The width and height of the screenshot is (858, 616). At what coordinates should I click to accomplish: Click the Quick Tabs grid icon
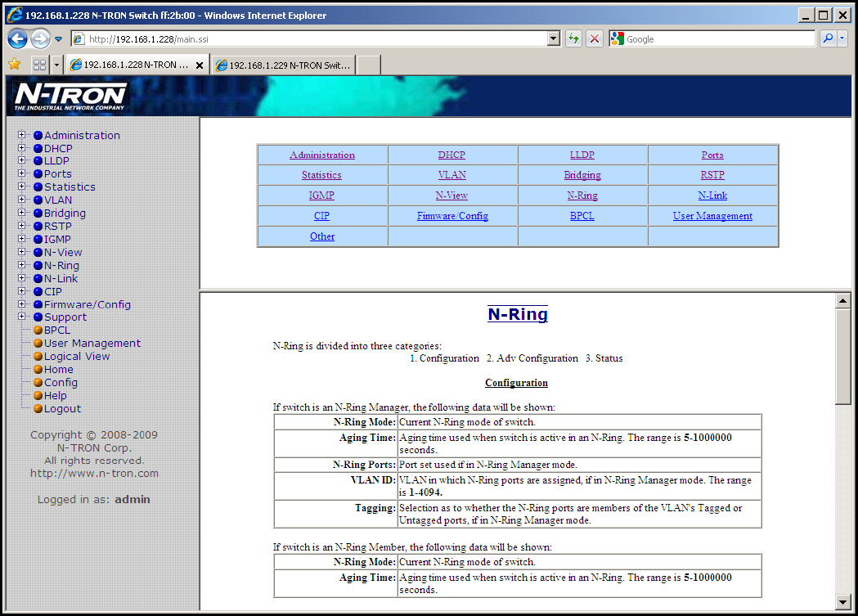click(39, 65)
